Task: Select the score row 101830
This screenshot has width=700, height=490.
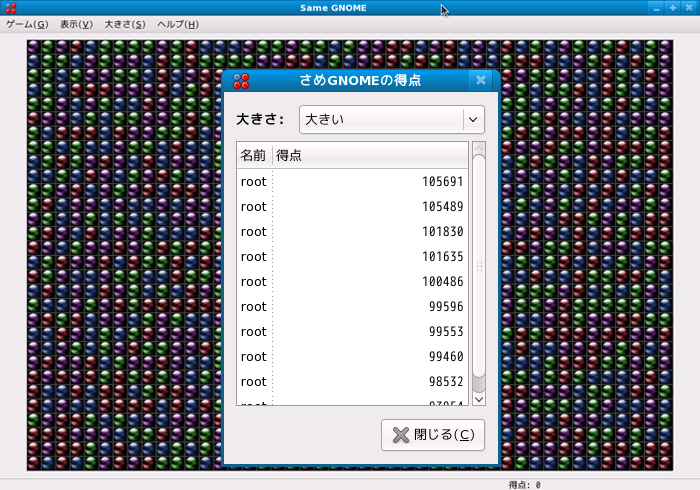Action: 352,232
